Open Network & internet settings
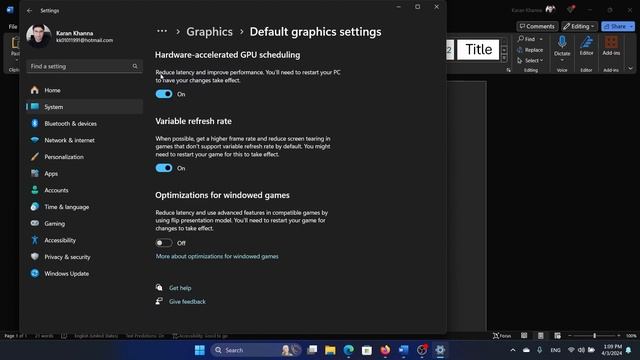Screen dimensions: 640x360 pyautogui.click(x=84, y=140)
